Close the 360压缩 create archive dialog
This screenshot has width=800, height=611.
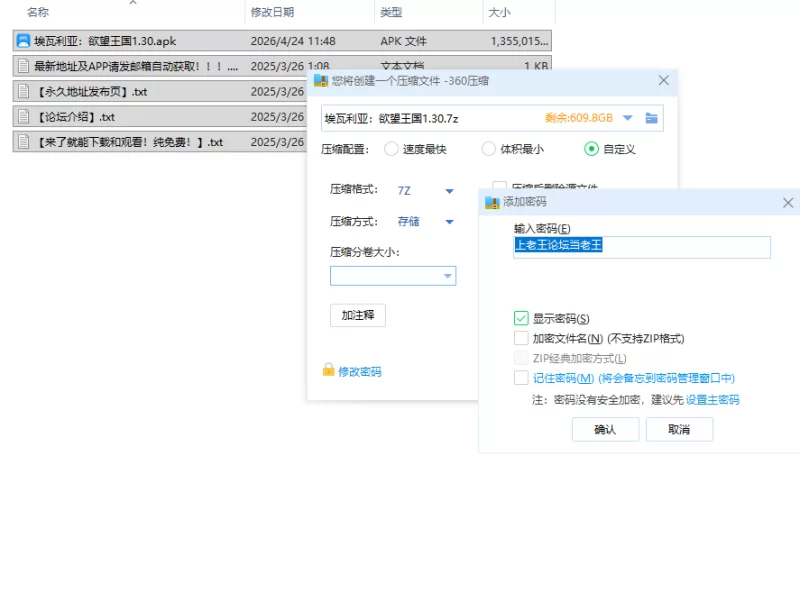tap(663, 81)
